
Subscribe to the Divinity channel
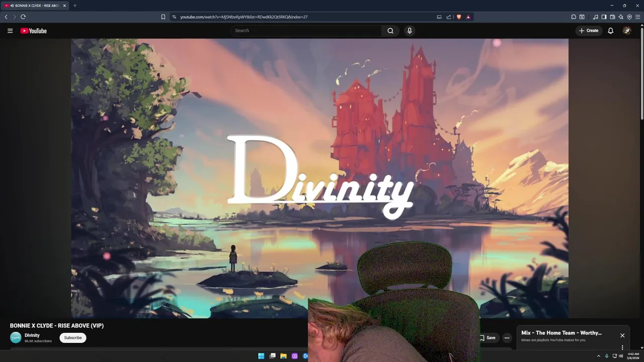[x=73, y=338]
